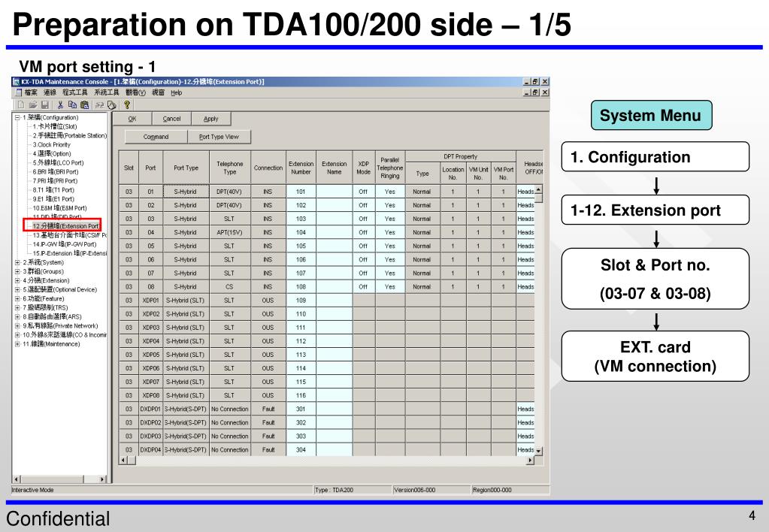Click the Extension Name field for extension 107
769x532 pixels.
pyautogui.click(x=334, y=273)
